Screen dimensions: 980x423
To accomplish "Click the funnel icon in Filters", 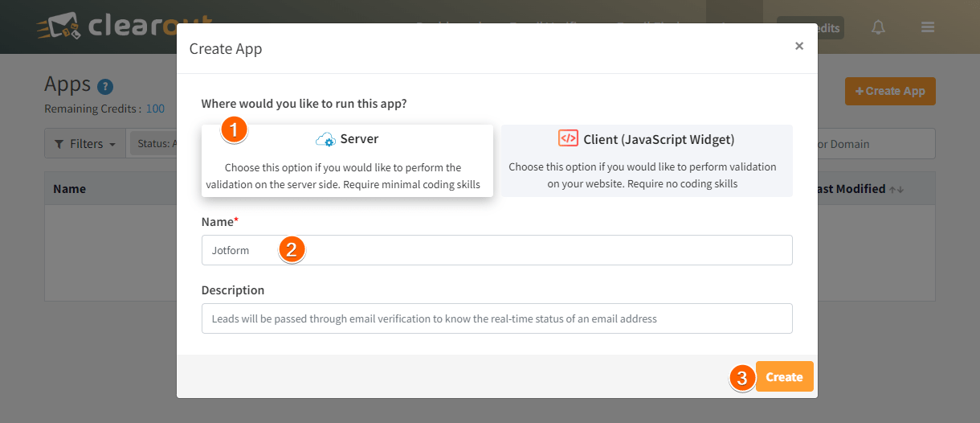I will click(59, 144).
